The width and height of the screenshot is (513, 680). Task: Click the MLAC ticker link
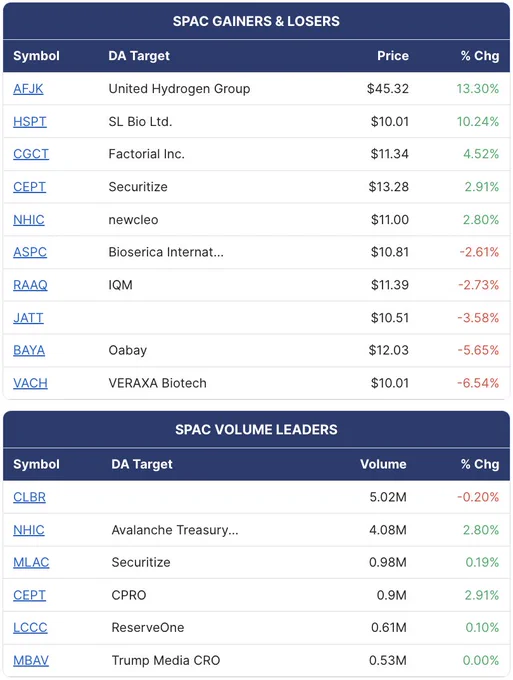[x=31, y=562]
